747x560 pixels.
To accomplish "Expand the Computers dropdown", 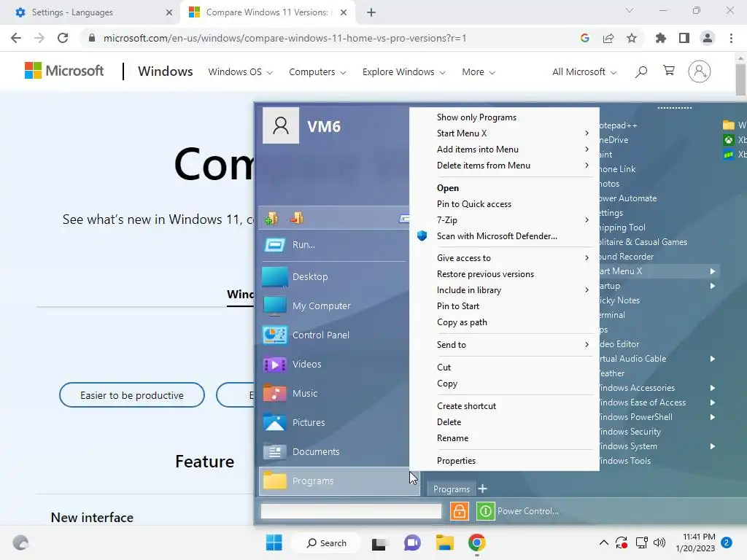I will (317, 72).
